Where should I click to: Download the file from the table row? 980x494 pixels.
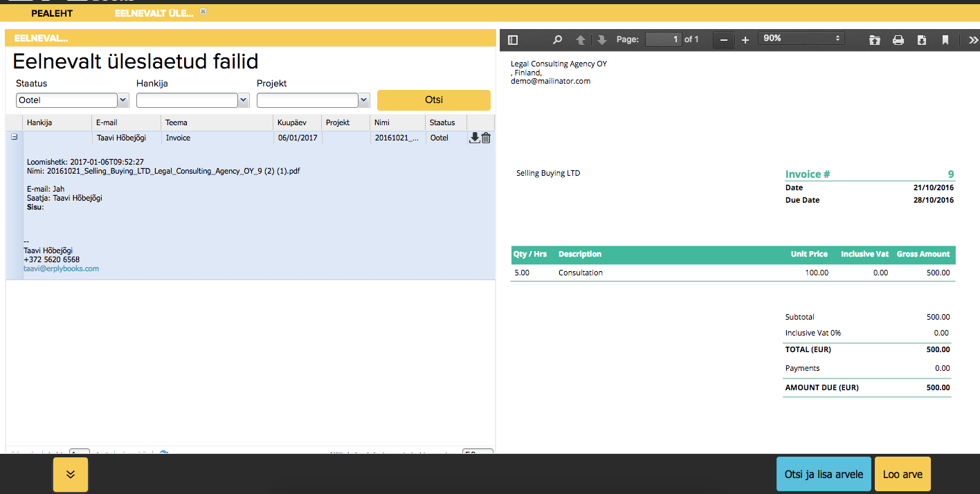click(474, 138)
